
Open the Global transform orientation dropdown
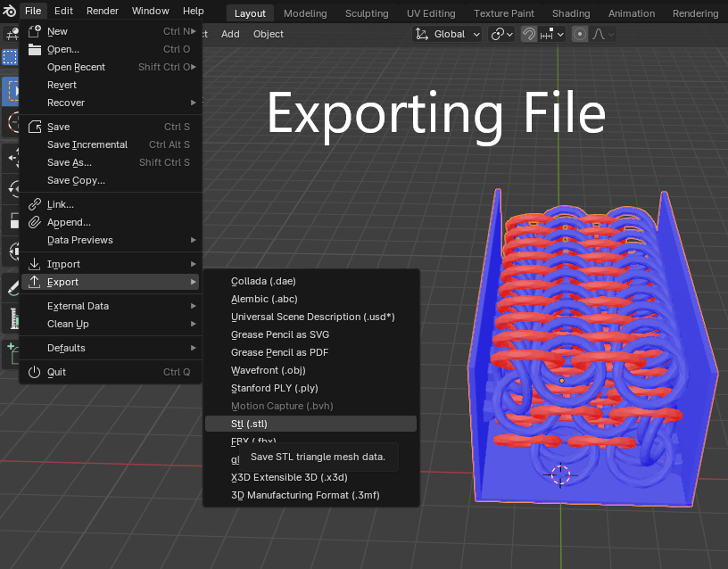pos(446,34)
